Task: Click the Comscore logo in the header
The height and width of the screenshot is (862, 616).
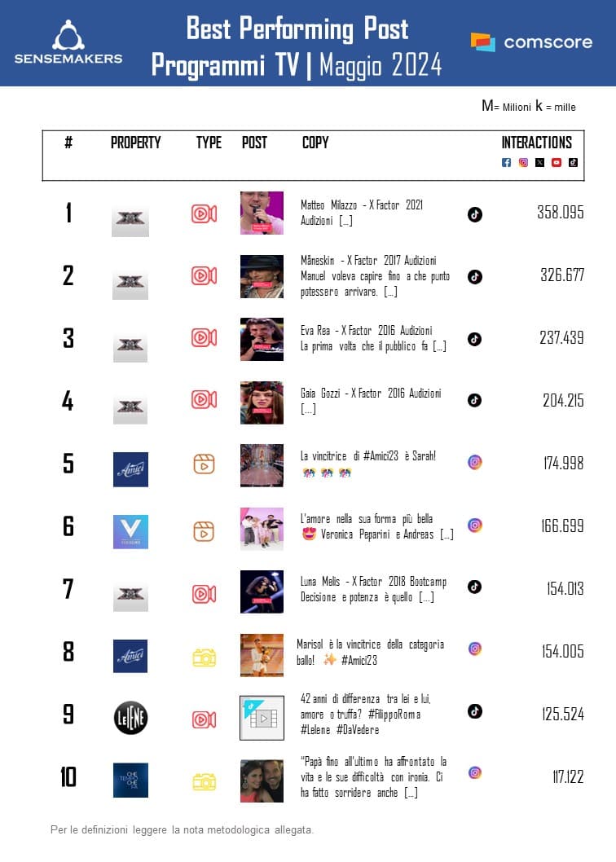Action: (531, 42)
